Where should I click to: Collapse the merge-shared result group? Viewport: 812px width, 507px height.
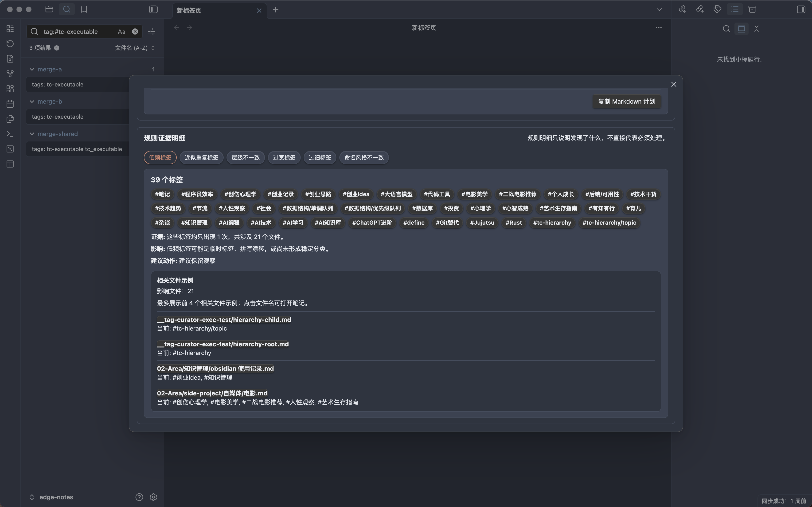click(32, 134)
